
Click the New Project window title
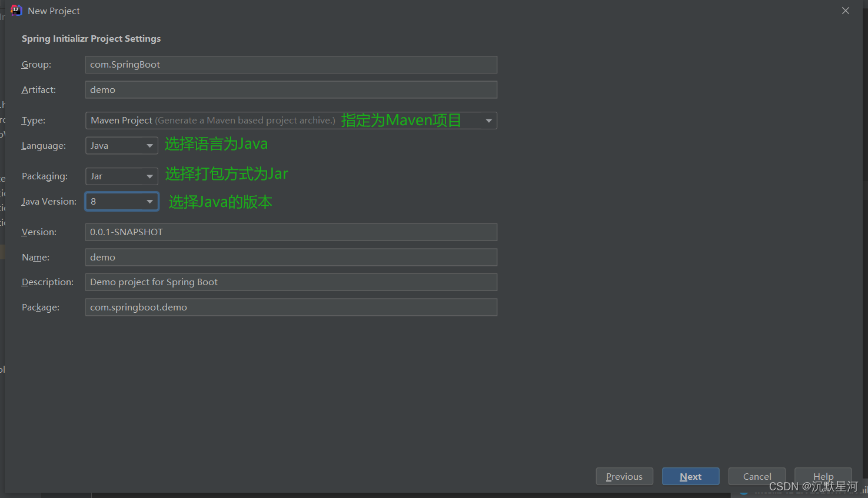tap(54, 11)
